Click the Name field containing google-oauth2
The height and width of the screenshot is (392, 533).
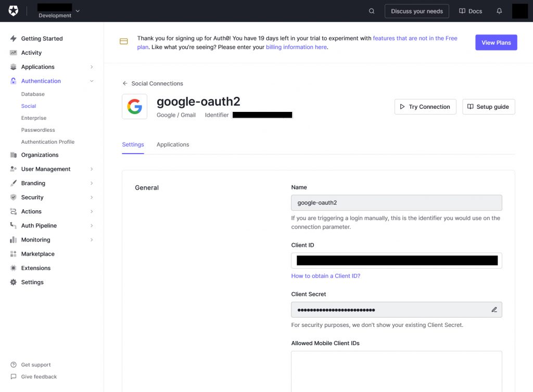[x=396, y=203]
